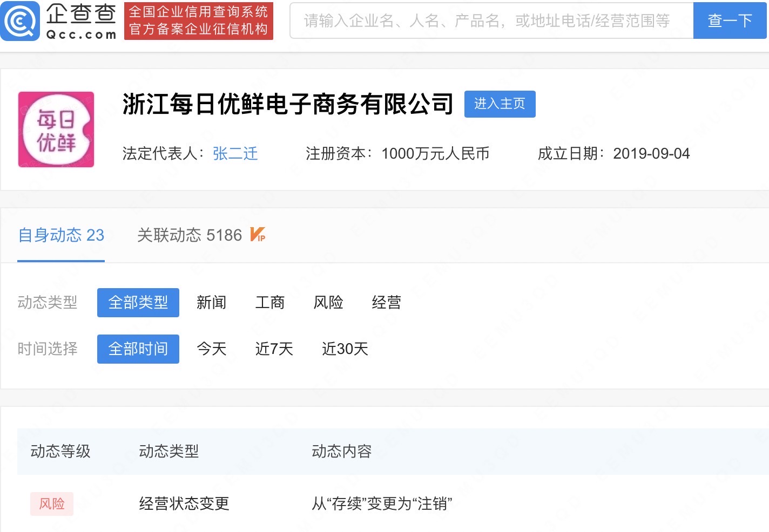Click registered capital 1000万元人民币 value
The width and height of the screenshot is (769, 532).
[x=436, y=154]
